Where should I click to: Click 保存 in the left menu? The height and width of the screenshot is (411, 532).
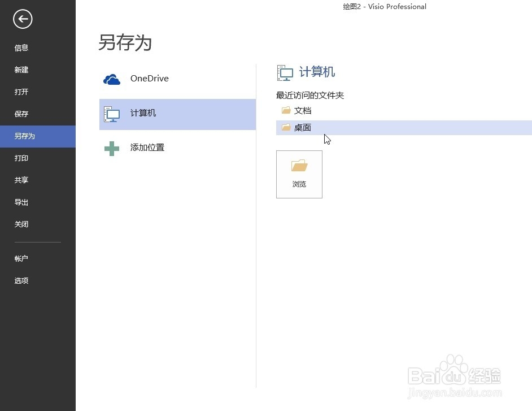[x=38, y=114]
